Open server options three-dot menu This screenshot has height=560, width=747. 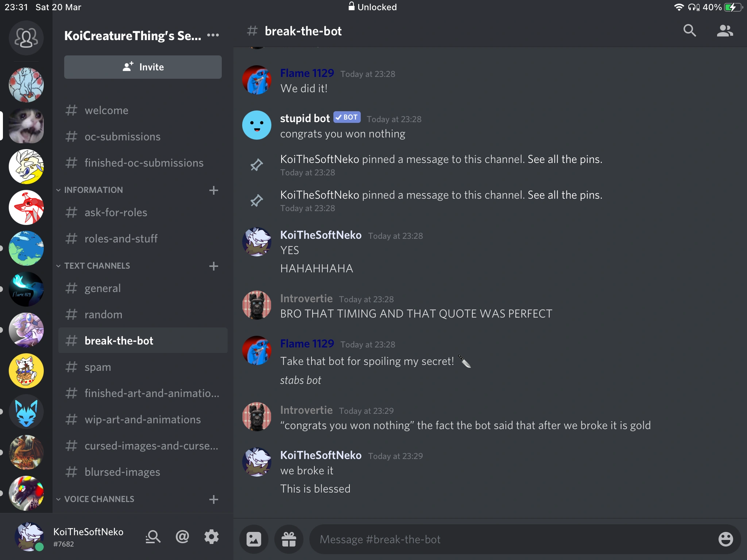[x=213, y=35]
